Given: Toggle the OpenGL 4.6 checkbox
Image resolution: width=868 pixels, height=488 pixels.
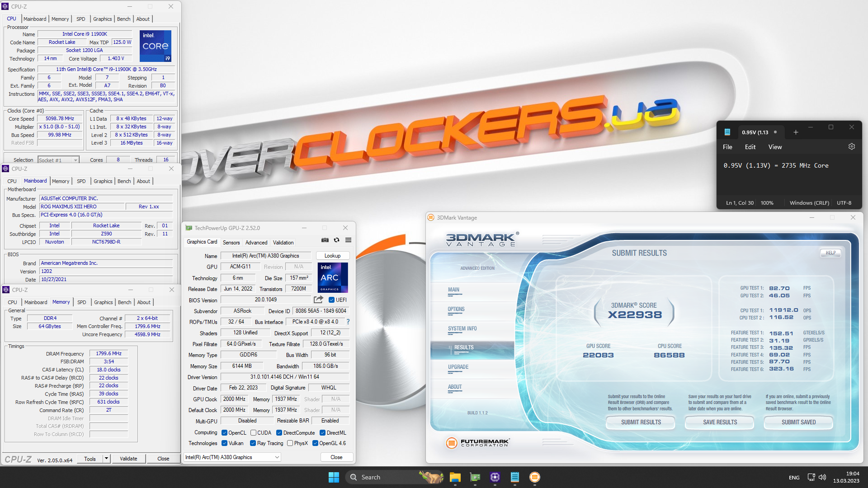Looking at the screenshot, I should [315, 443].
